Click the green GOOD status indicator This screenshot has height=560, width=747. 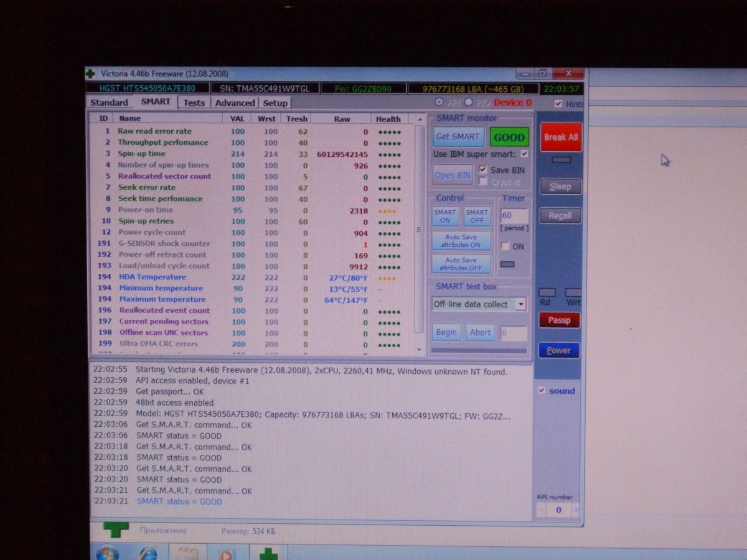(509, 137)
